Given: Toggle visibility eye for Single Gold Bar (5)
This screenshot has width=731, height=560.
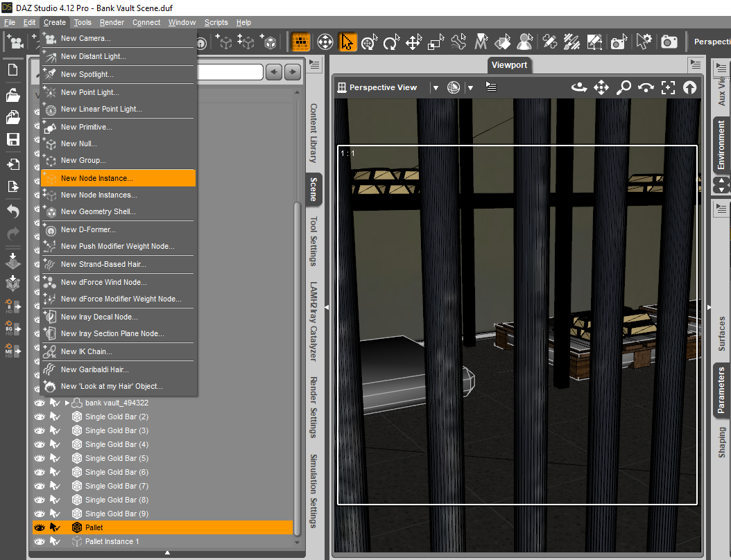Looking at the screenshot, I should (x=40, y=458).
